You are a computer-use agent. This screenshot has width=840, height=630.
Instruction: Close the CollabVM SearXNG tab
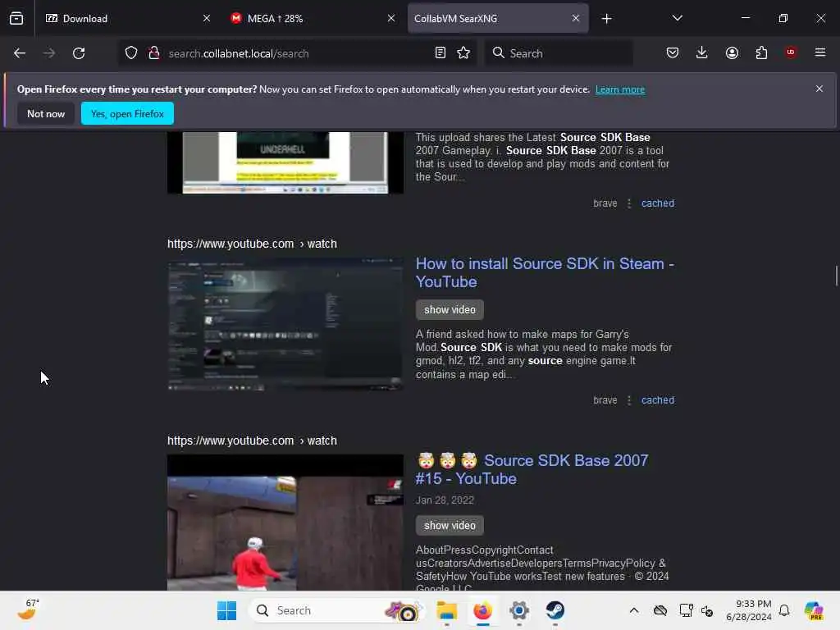(x=575, y=18)
